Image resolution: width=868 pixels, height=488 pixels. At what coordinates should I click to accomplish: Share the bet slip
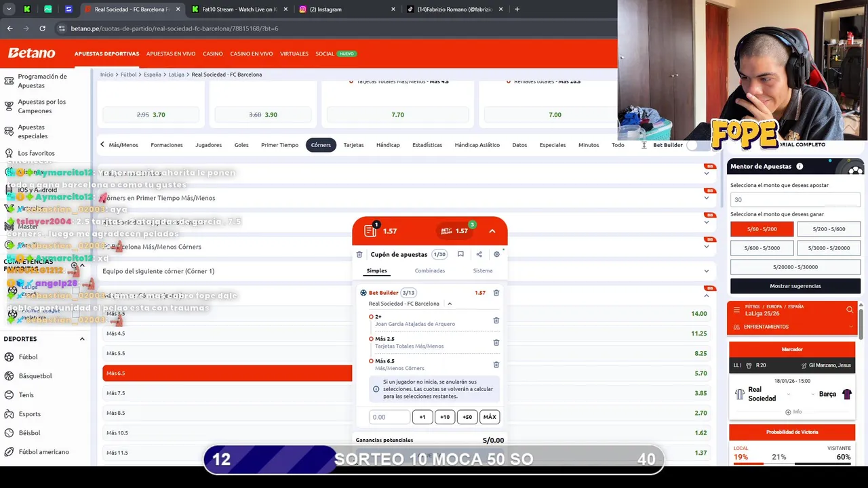479,254
